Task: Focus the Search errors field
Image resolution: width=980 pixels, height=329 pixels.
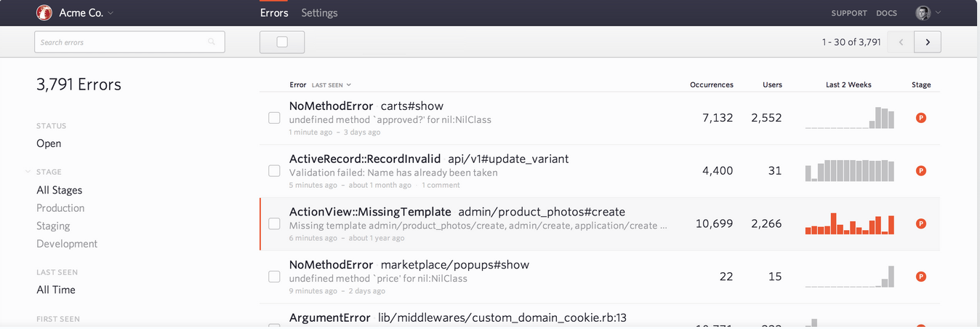Action: pyautogui.click(x=129, y=42)
